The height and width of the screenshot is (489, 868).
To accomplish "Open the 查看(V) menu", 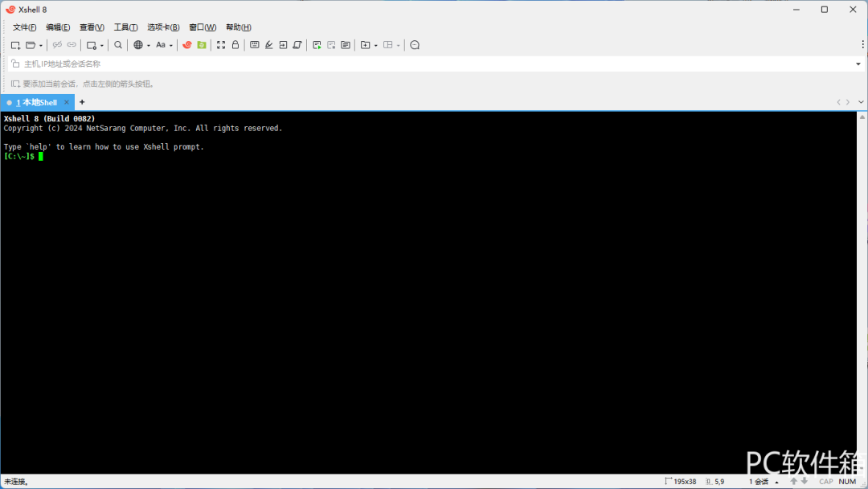I will pyautogui.click(x=92, y=27).
